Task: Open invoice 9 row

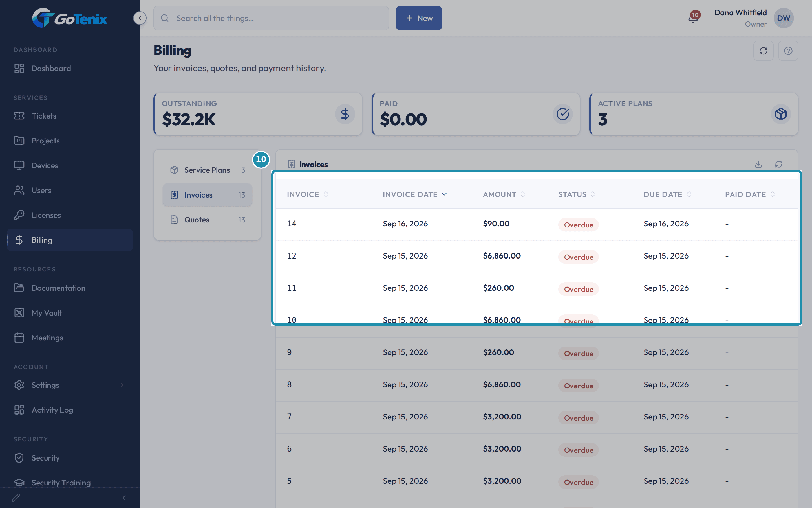Action: pyautogui.click(x=537, y=353)
